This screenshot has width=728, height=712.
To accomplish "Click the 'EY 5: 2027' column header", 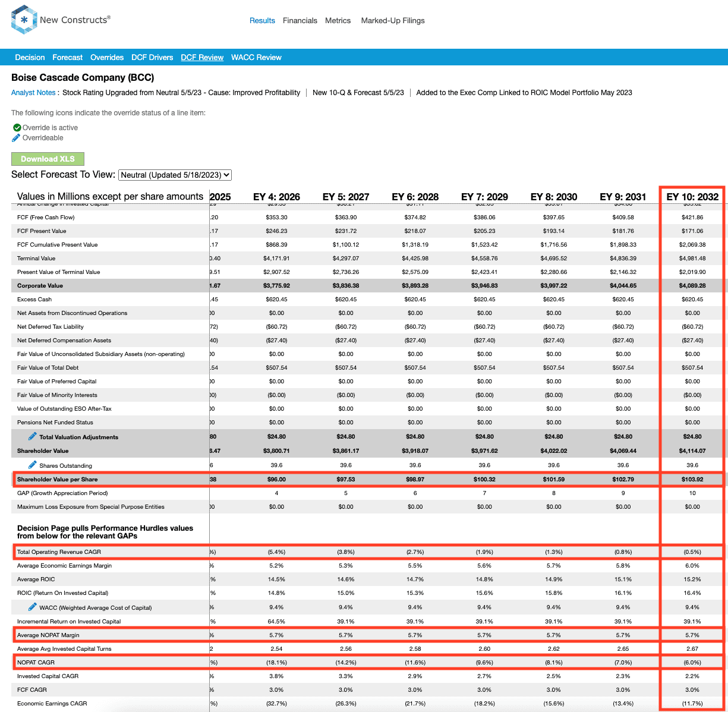I will [x=346, y=197].
